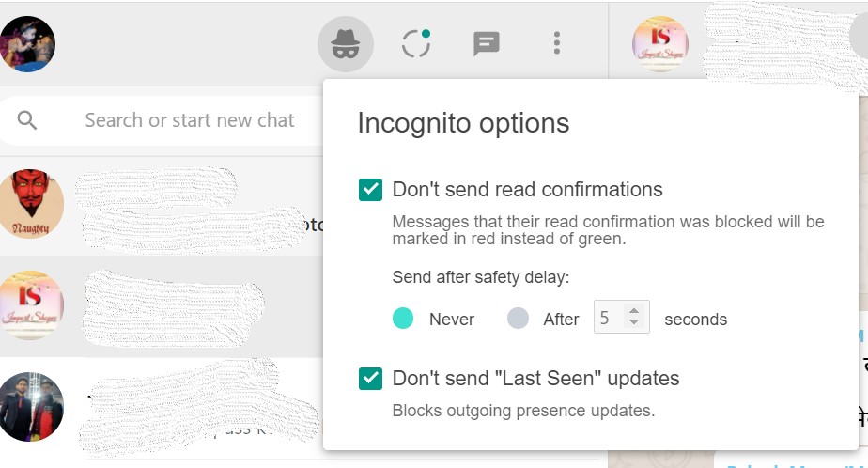
Task: Click the Don't send read confirmations label
Action: [x=528, y=190]
